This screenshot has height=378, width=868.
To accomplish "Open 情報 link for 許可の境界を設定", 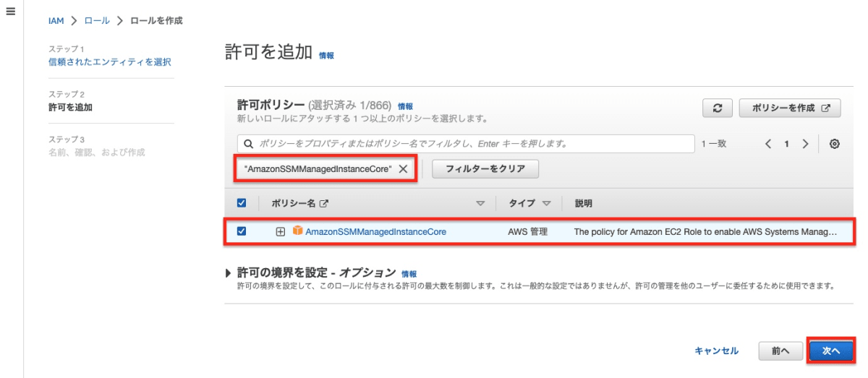I will (409, 274).
